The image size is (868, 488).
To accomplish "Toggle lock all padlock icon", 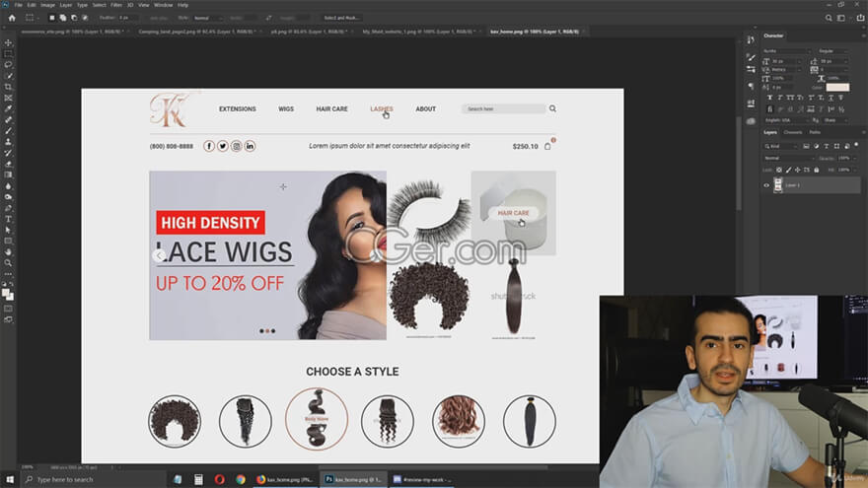I will [x=817, y=170].
